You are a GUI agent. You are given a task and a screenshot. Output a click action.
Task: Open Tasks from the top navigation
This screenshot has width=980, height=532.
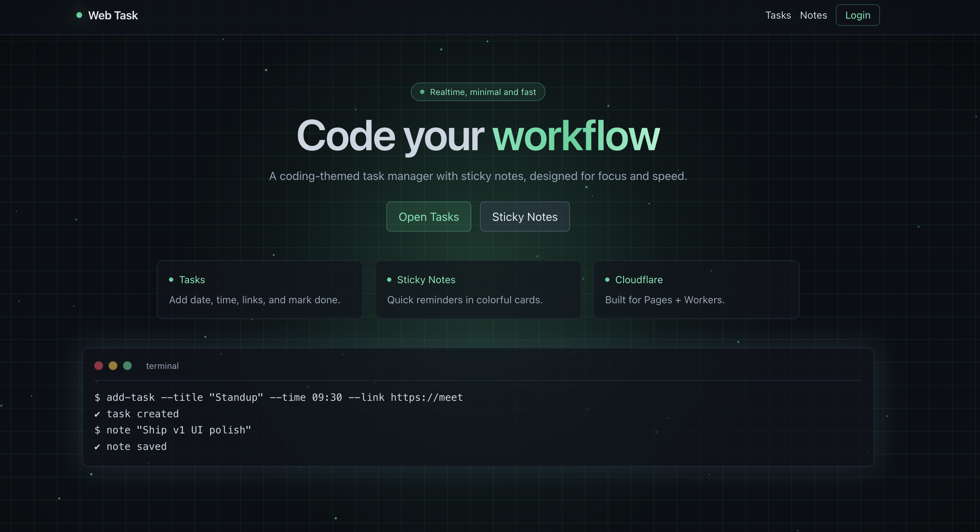click(778, 15)
